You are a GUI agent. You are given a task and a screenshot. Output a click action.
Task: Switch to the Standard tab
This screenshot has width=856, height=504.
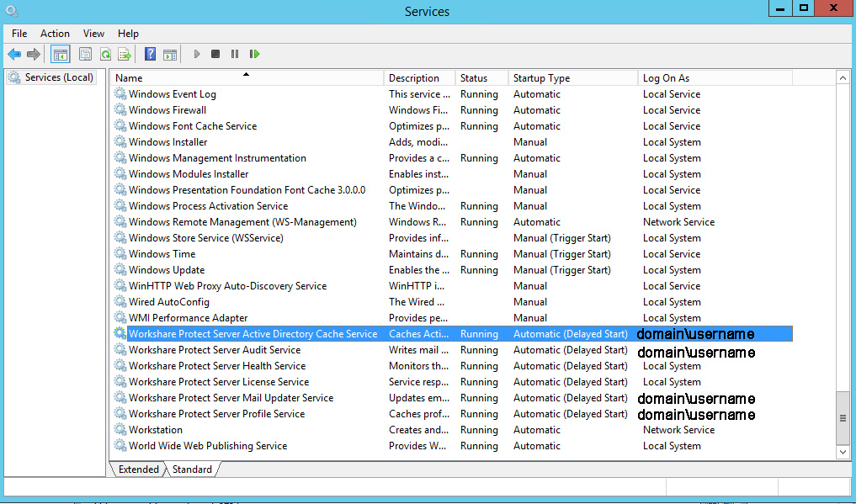pyautogui.click(x=192, y=470)
